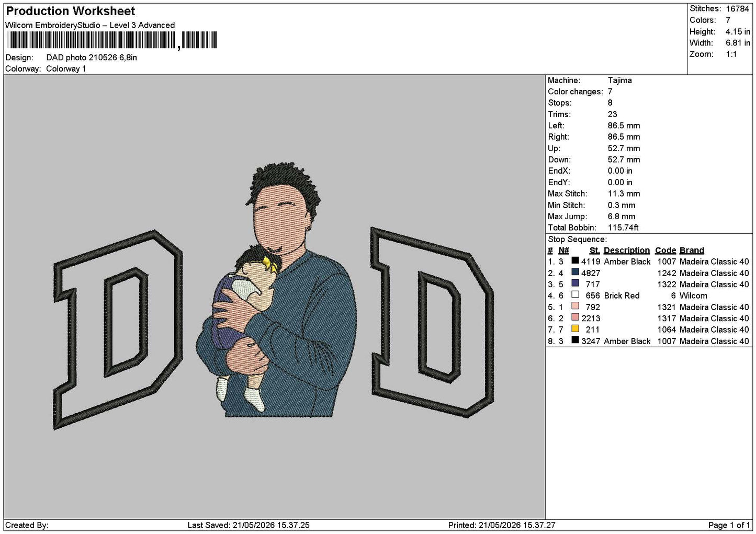Click the light pink swatch for thread 792

(575, 306)
